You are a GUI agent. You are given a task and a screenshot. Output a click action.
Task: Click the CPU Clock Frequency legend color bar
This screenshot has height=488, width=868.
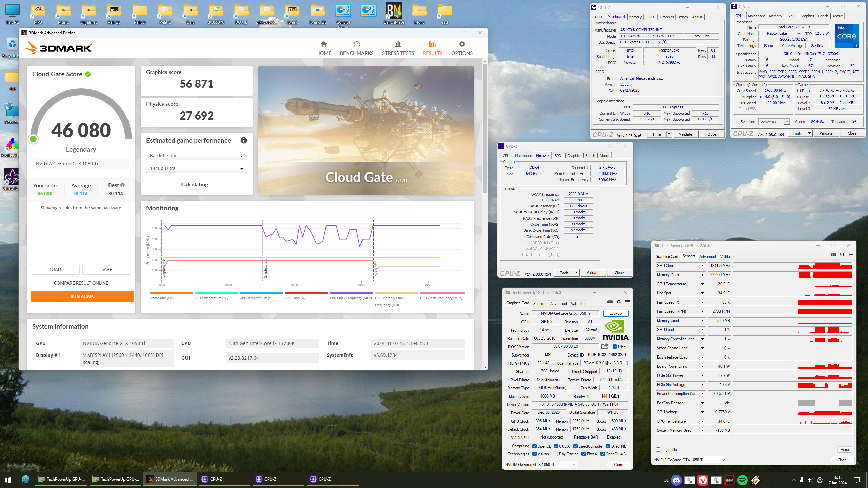point(351,293)
